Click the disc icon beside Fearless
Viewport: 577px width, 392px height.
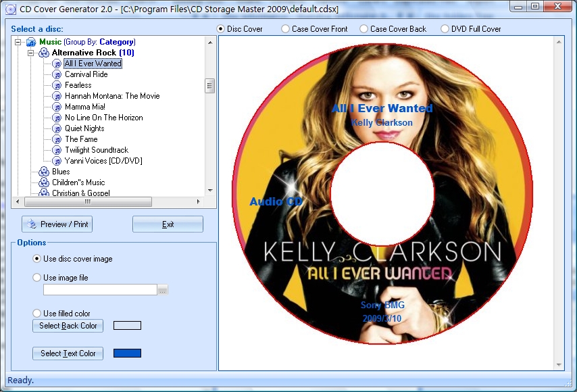point(57,85)
